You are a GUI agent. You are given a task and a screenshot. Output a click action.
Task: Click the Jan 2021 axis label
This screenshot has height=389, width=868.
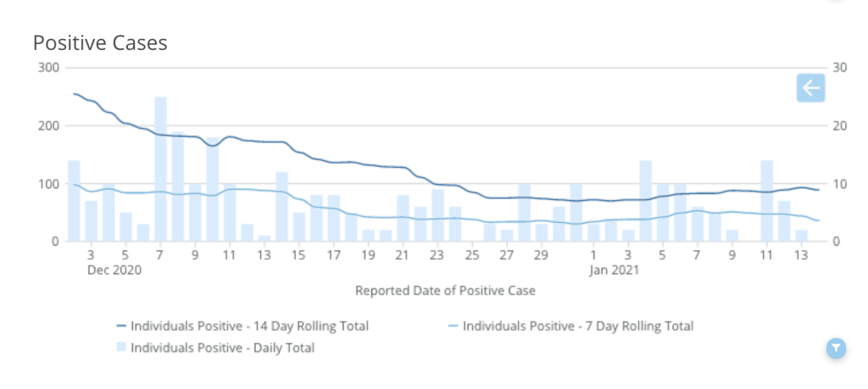[615, 270]
